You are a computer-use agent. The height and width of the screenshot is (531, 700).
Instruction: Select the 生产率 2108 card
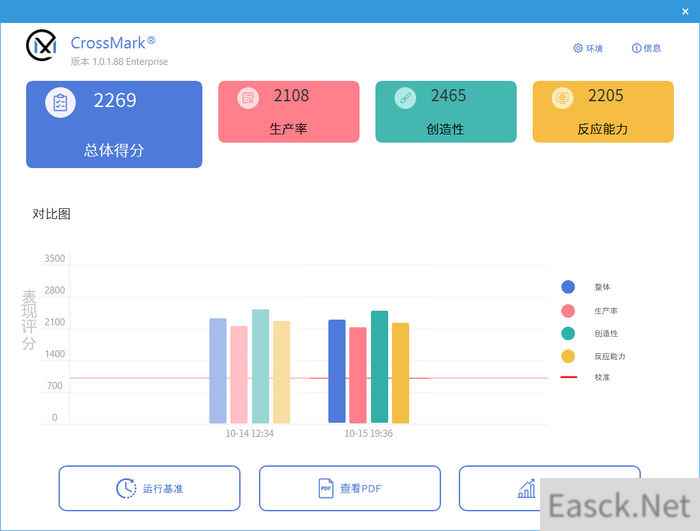(x=289, y=112)
